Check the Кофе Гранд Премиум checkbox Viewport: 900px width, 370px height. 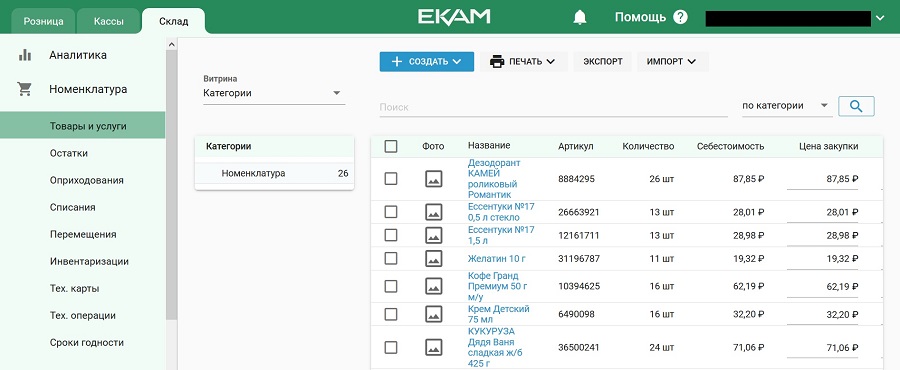391,286
